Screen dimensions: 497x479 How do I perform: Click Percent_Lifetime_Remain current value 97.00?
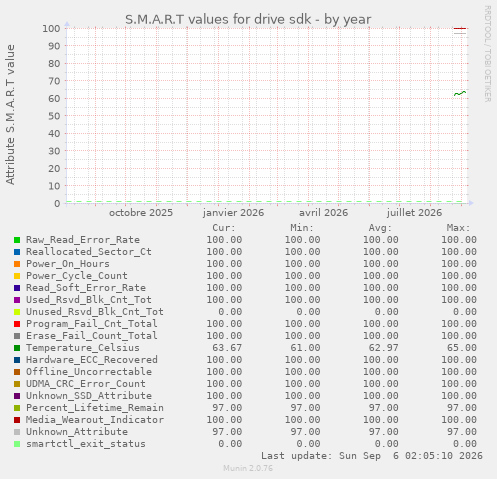pyautogui.click(x=227, y=408)
